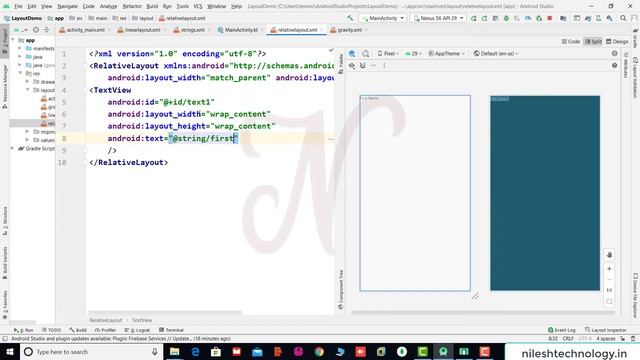Open the Device File Explorer side tab

636,295
